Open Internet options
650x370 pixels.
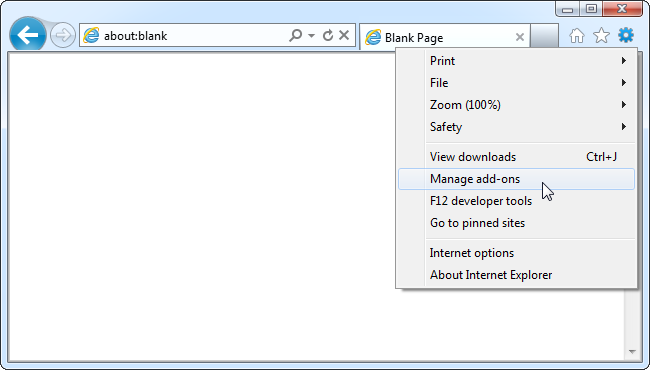[x=517, y=253]
